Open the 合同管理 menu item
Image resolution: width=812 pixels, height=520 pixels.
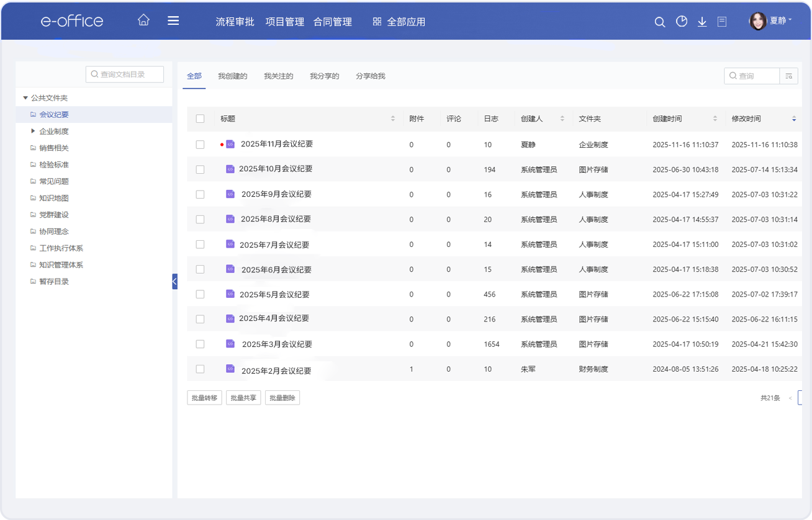tap(333, 22)
